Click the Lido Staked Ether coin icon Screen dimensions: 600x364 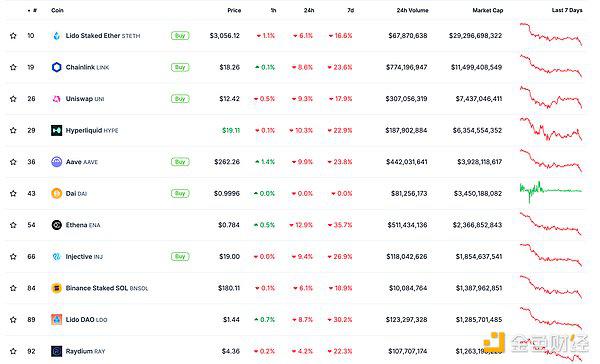pyautogui.click(x=57, y=36)
